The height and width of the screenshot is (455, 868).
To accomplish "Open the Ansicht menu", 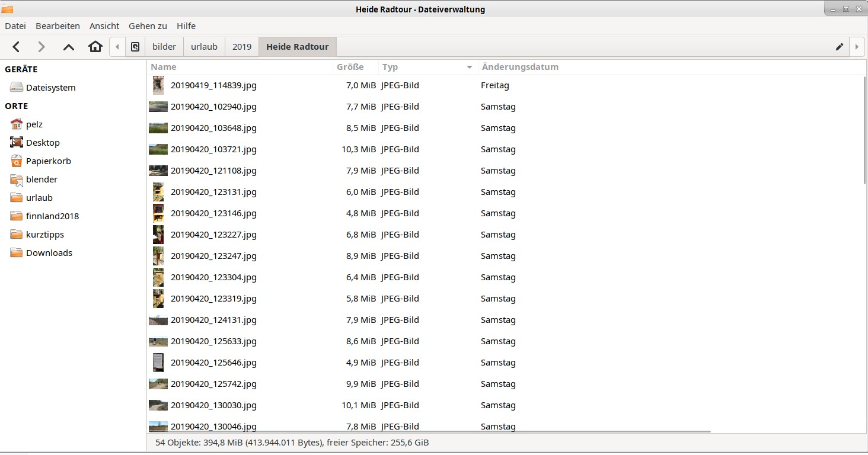I will click(x=104, y=26).
